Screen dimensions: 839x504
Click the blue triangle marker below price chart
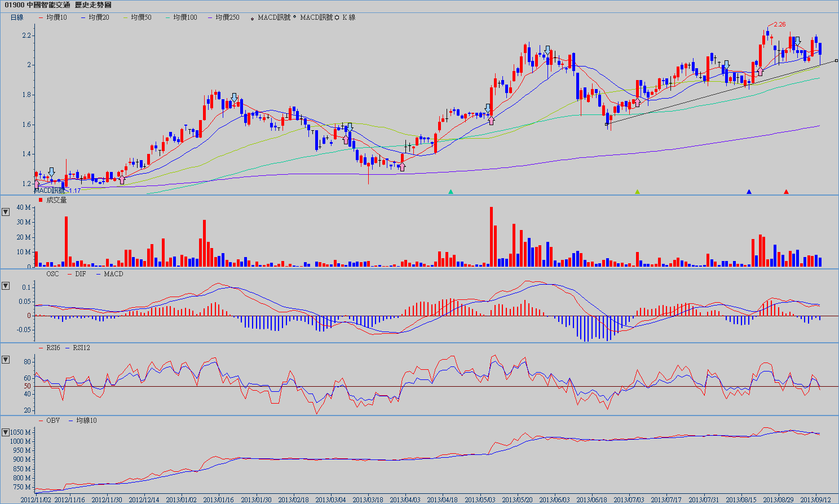749,192
